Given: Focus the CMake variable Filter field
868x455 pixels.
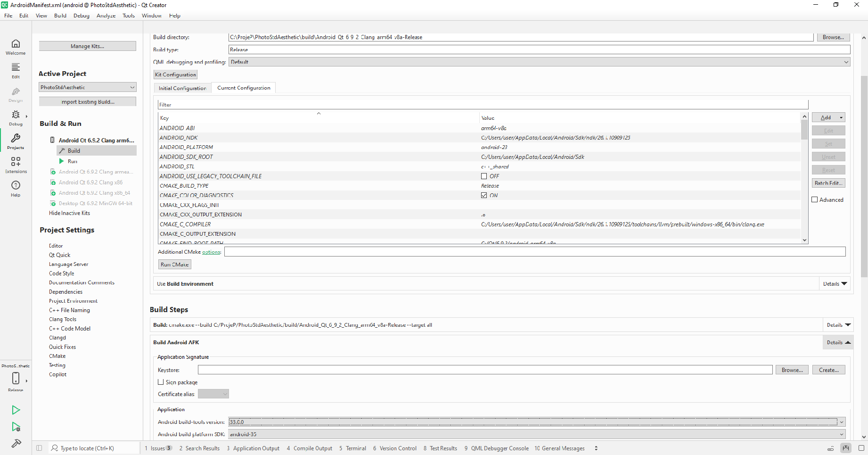Looking at the screenshot, I should click(483, 105).
